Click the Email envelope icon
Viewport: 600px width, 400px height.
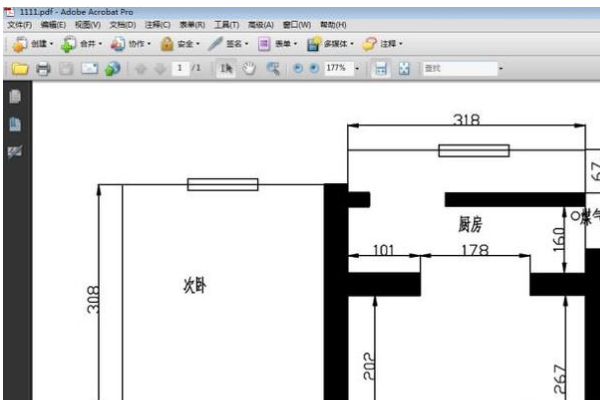point(89,69)
